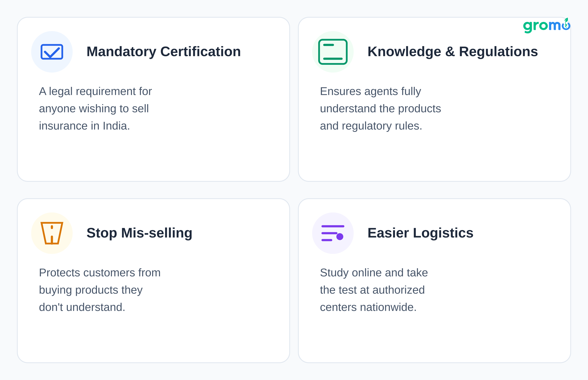Click blank space below Knowledge card text
This screenshot has height=380, width=588.
click(x=434, y=158)
